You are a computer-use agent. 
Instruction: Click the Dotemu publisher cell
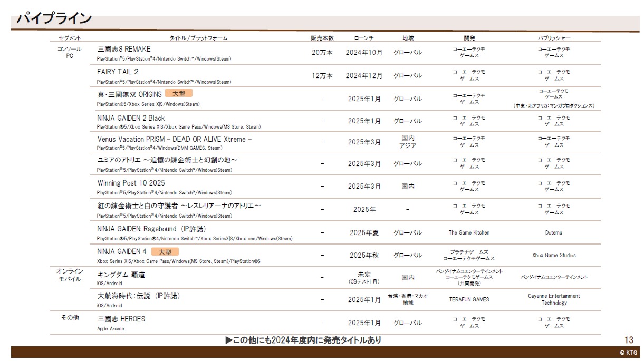click(554, 232)
